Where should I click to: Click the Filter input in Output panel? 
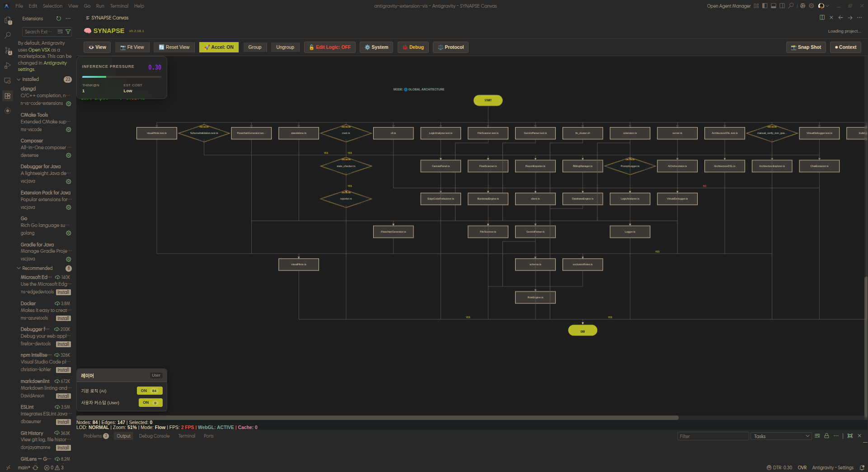[713, 436]
